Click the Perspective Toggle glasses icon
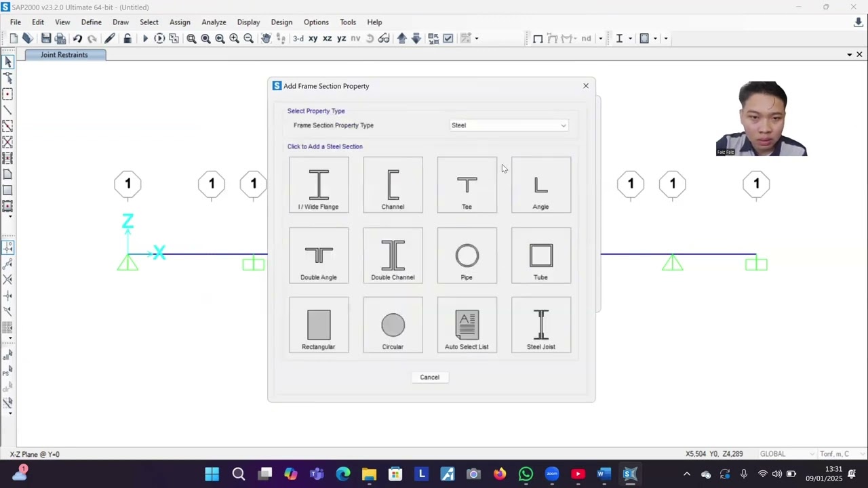The height and width of the screenshot is (488, 868). tap(384, 39)
